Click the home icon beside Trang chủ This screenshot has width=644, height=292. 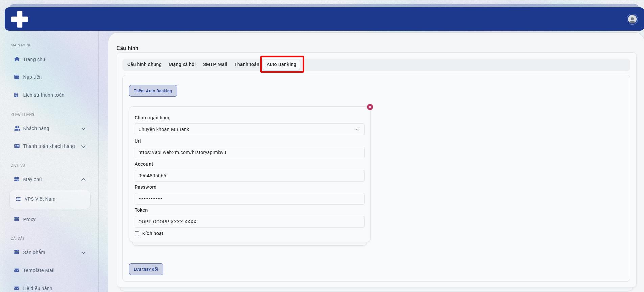coord(17,59)
